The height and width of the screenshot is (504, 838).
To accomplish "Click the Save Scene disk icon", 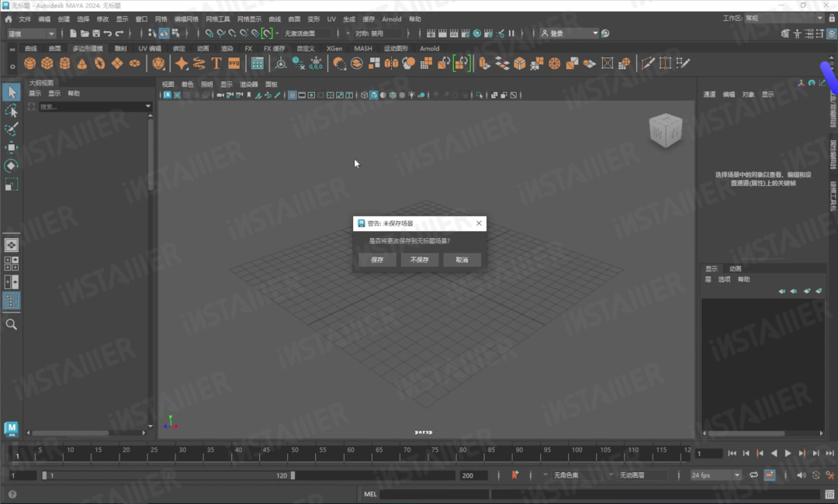I will 96,33.
